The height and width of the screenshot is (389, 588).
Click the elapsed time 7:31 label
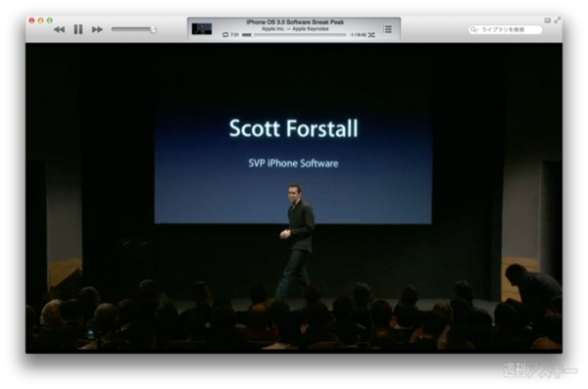pyautogui.click(x=235, y=34)
